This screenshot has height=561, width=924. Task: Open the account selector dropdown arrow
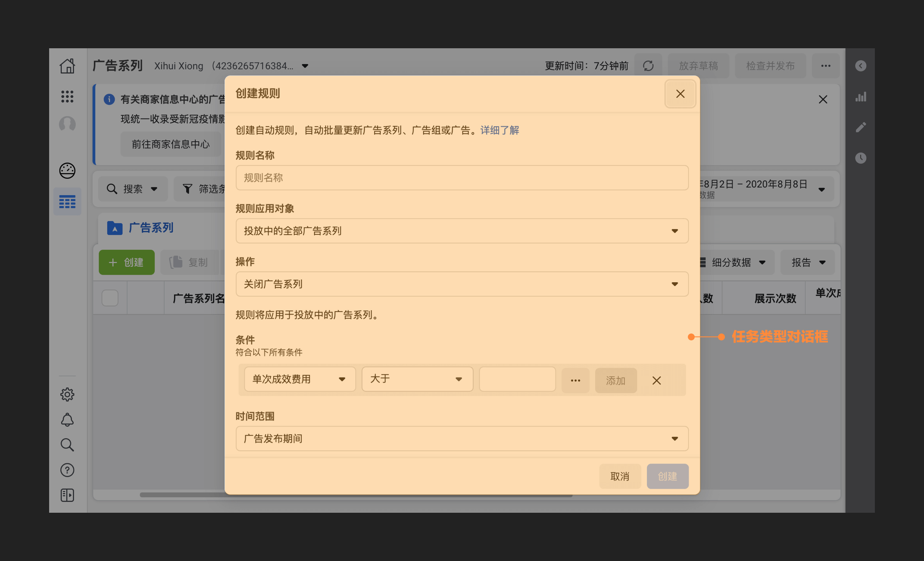305,66
